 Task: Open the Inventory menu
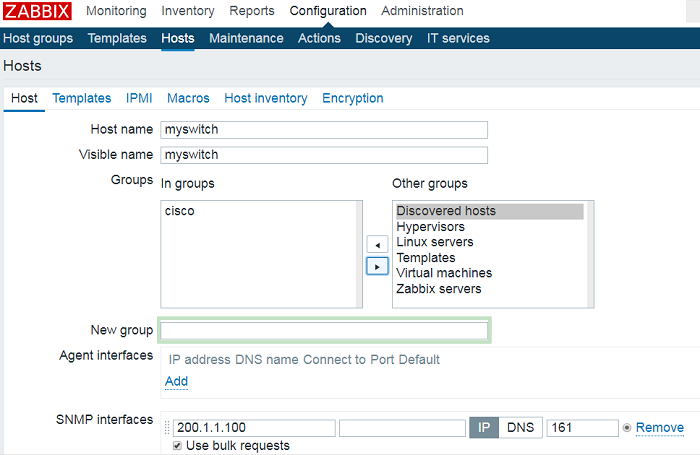coord(188,11)
